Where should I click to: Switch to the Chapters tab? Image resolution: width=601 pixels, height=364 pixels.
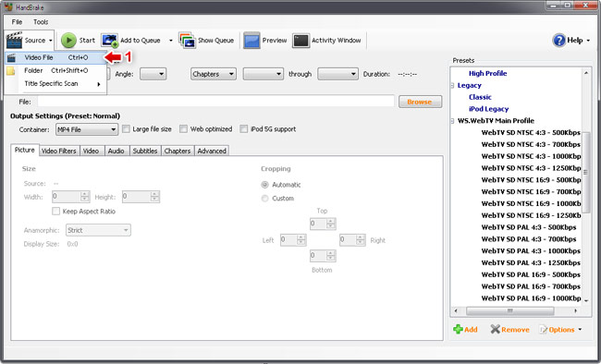(178, 151)
